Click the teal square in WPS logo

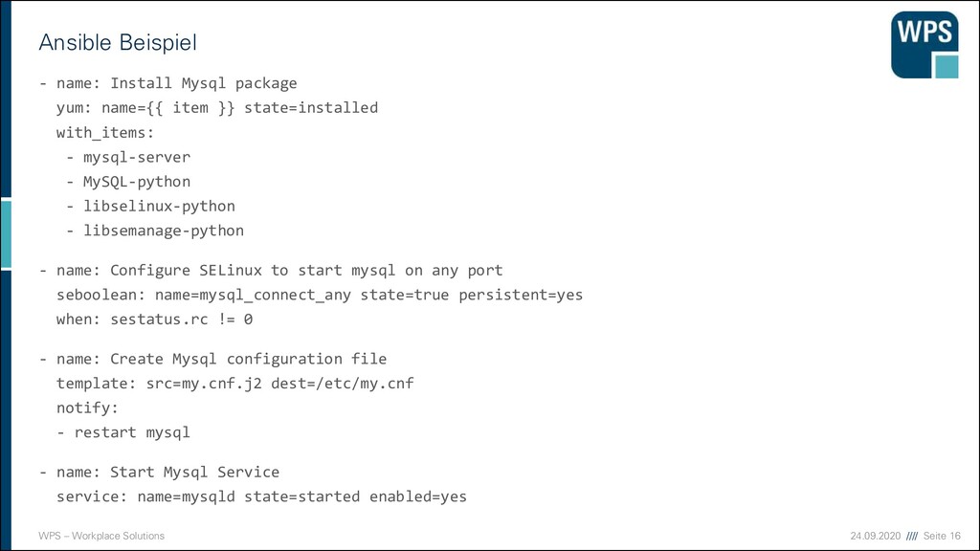coord(947,66)
